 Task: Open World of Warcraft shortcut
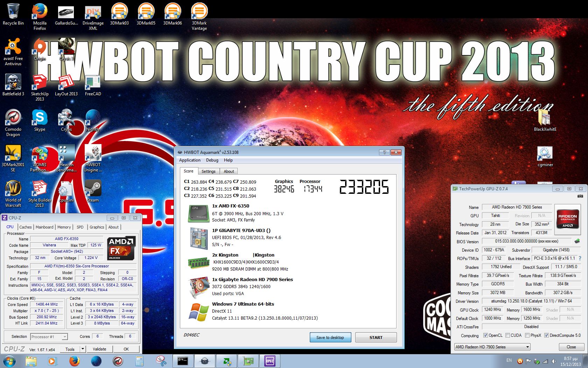click(13, 193)
